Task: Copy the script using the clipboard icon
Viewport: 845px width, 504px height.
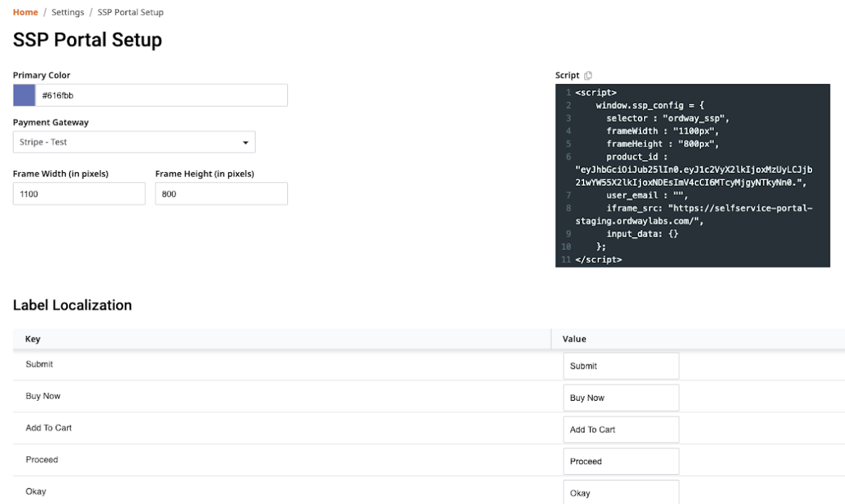Action: coord(588,75)
